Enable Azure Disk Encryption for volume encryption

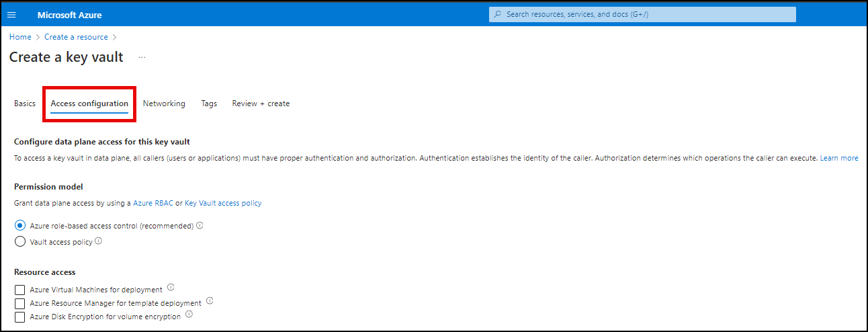(20, 317)
